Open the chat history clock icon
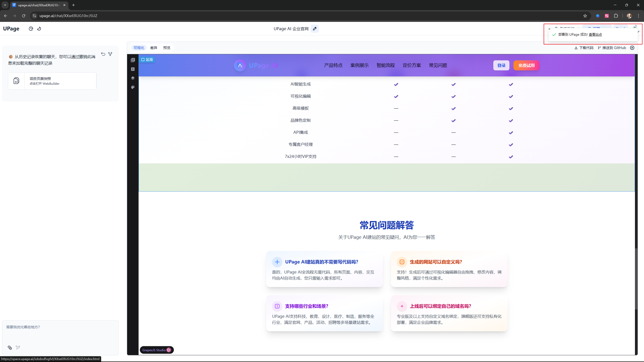Screen dimensions: 644x362 coord(31,29)
